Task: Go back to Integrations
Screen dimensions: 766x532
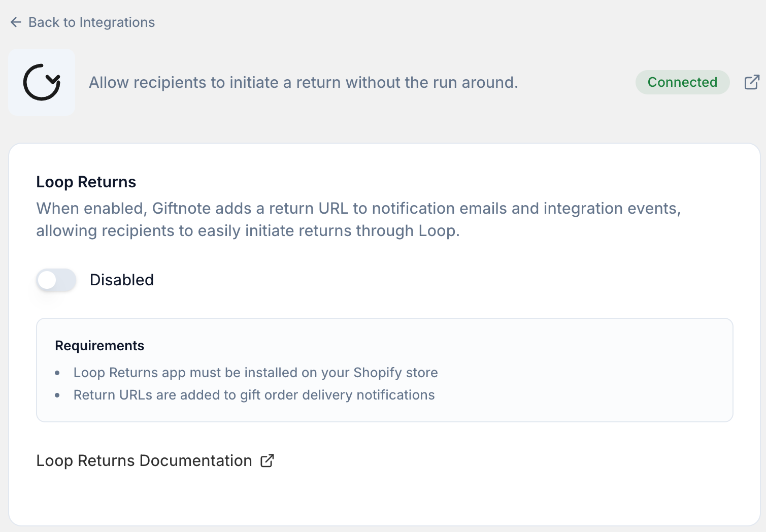Action: 82,22
